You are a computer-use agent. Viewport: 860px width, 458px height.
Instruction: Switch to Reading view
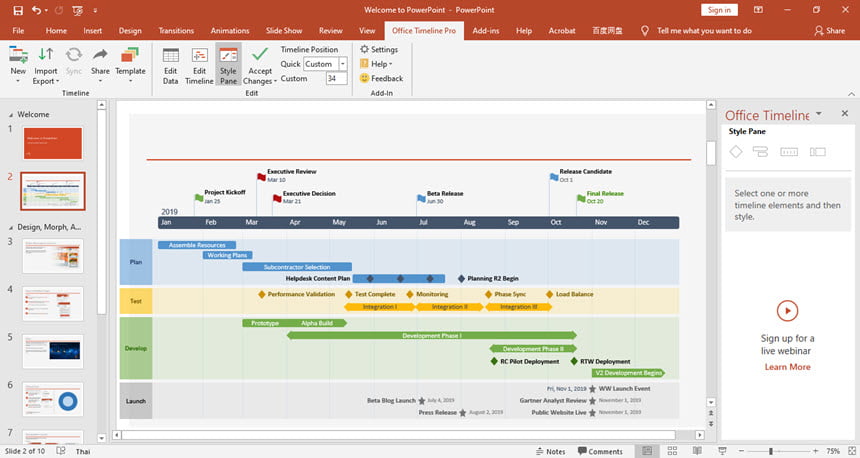click(697, 451)
